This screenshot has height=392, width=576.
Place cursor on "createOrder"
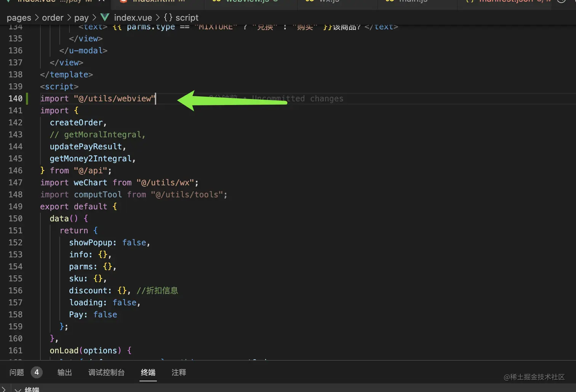coord(76,123)
